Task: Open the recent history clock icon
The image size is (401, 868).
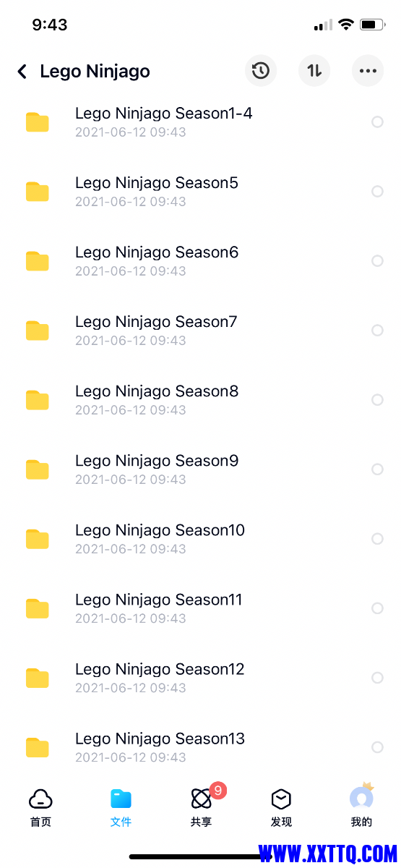Action: pyautogui.click(x=261, y=71)
